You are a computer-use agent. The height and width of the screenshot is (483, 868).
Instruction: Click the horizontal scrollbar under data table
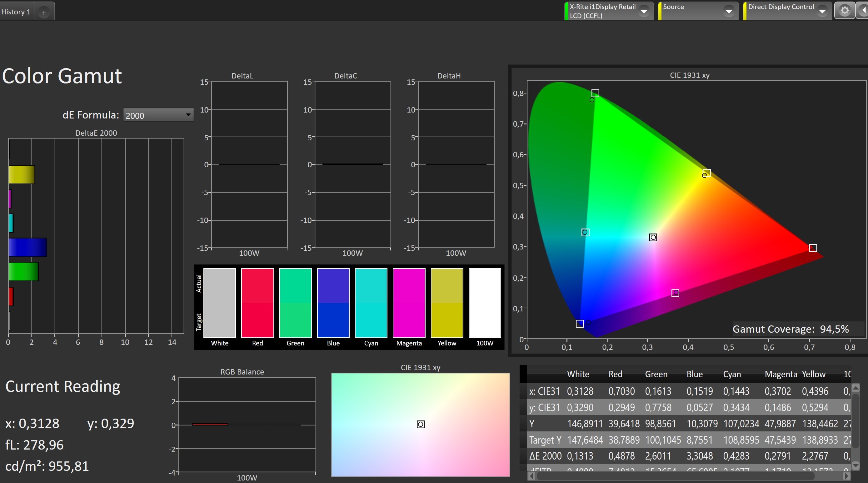pos(676,476)
